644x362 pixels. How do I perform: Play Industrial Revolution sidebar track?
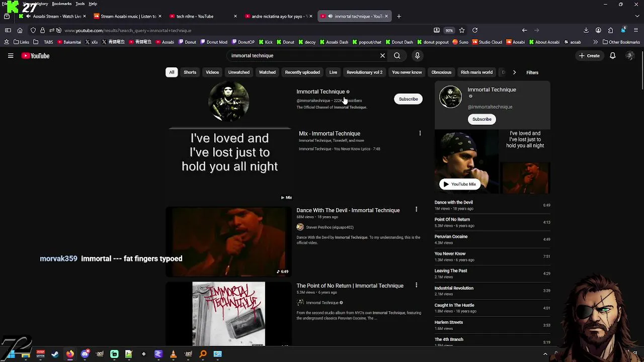click(492, 291)
